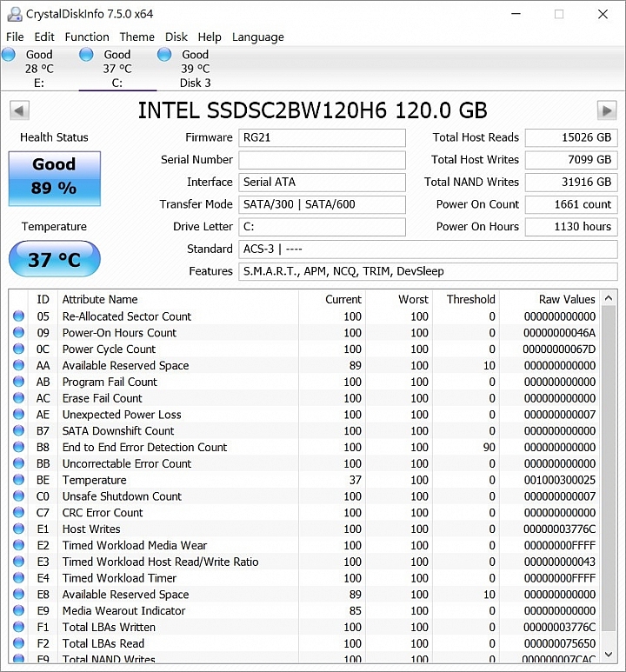The height and width of the screenshot is (672, 626).
Task: Click status dot for Program Fail Count
Action: click(18, 382)
